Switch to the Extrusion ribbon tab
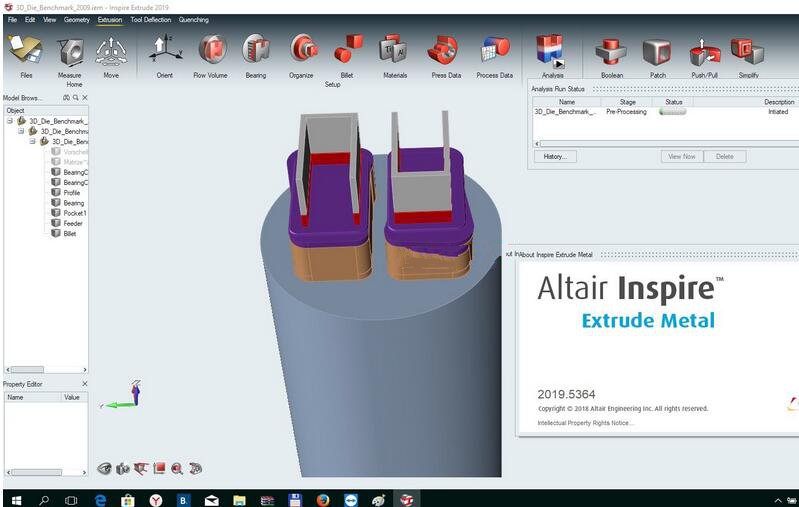The image size is (799, 507). (110, 19)
